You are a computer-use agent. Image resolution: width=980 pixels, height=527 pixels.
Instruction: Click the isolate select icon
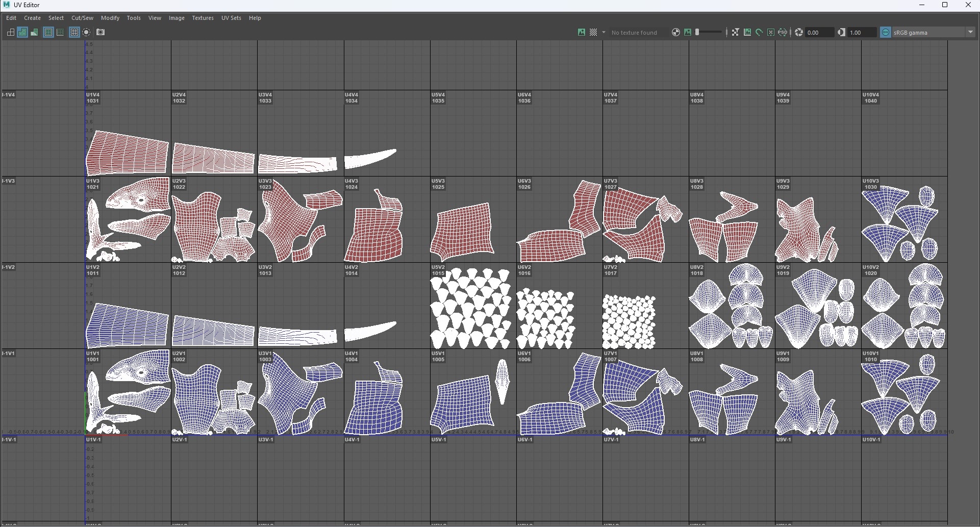click(x=87, y=32)
